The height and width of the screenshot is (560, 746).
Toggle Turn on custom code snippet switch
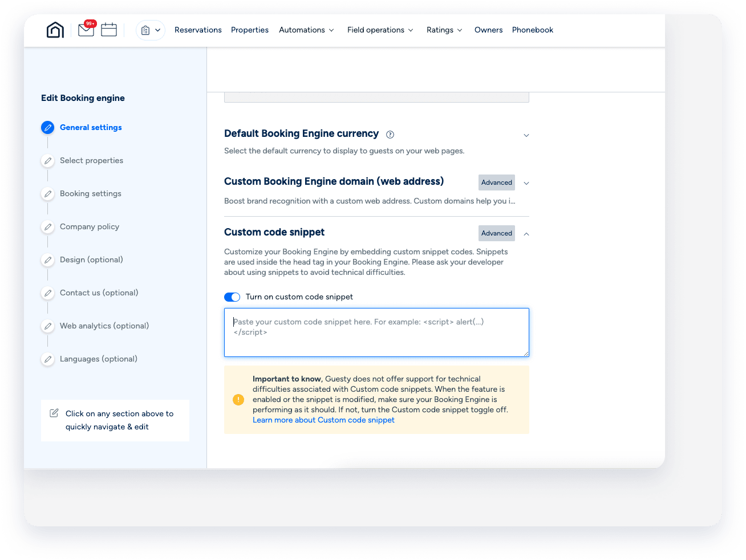tap(232, 297)
